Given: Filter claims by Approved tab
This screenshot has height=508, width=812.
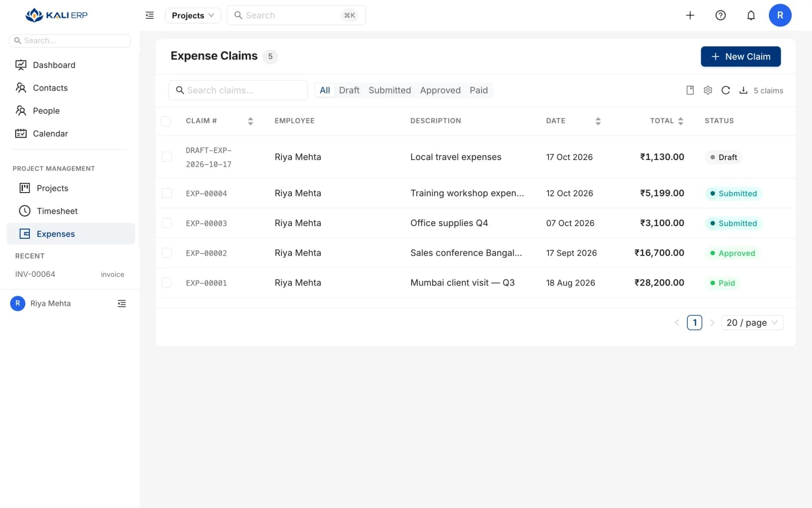Looking at the screenshot, I should tap(441, 90).
